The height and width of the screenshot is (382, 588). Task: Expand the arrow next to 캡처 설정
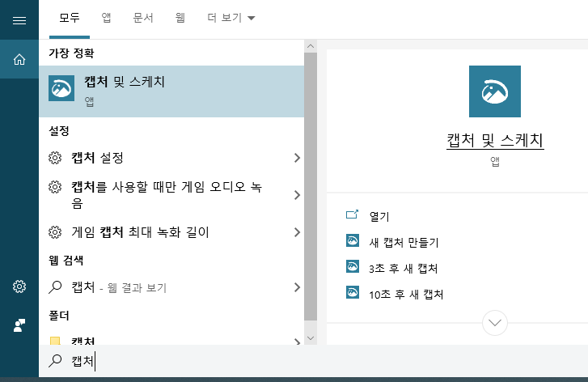pyautogui.click(x=297, y=158)
